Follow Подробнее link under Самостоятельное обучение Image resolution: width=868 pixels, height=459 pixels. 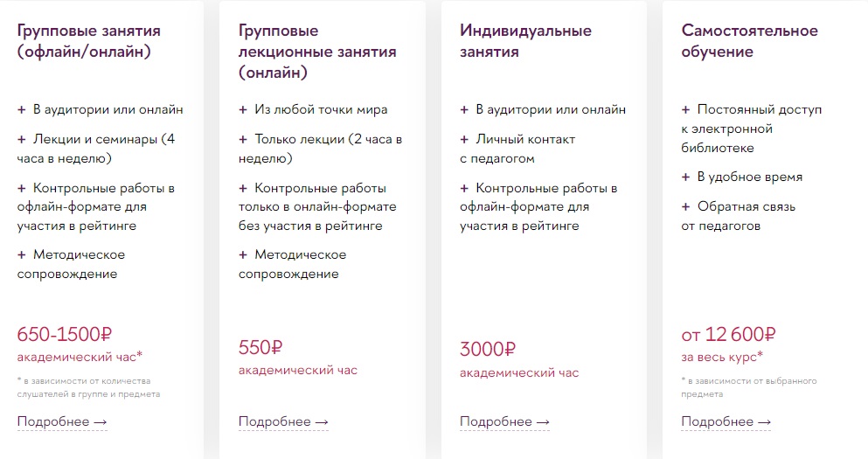pyautogui.click(x=726, y=422)
